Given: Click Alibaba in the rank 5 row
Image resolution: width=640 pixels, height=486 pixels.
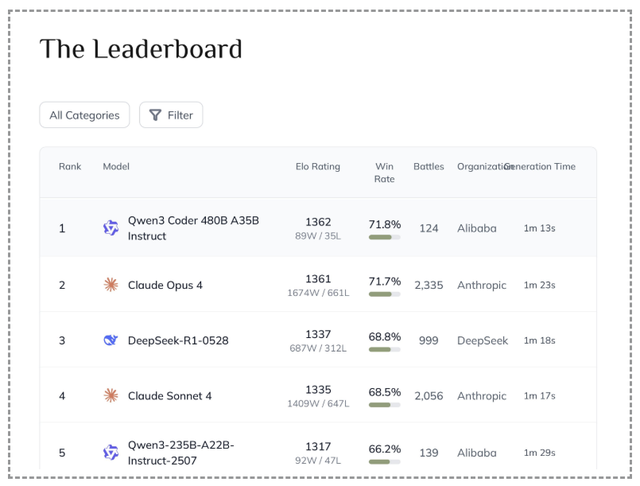Looking at the screenshot, I should (477, 453).
